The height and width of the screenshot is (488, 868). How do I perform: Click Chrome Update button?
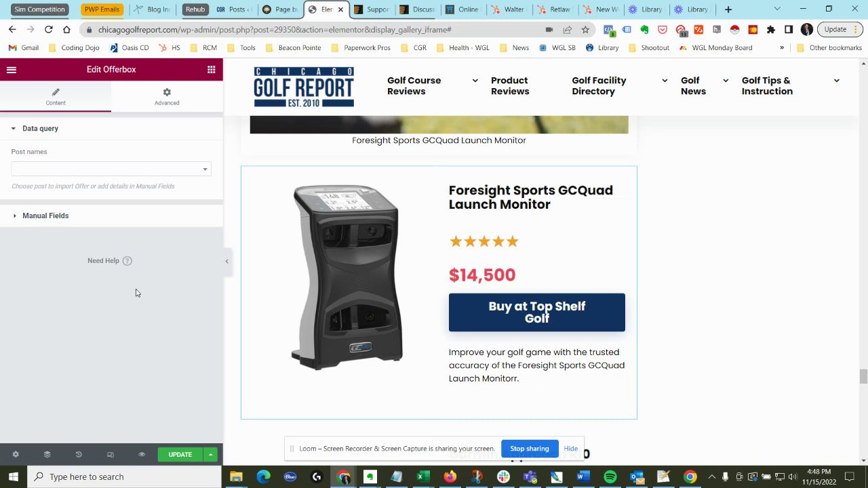[x=840, y=30]
